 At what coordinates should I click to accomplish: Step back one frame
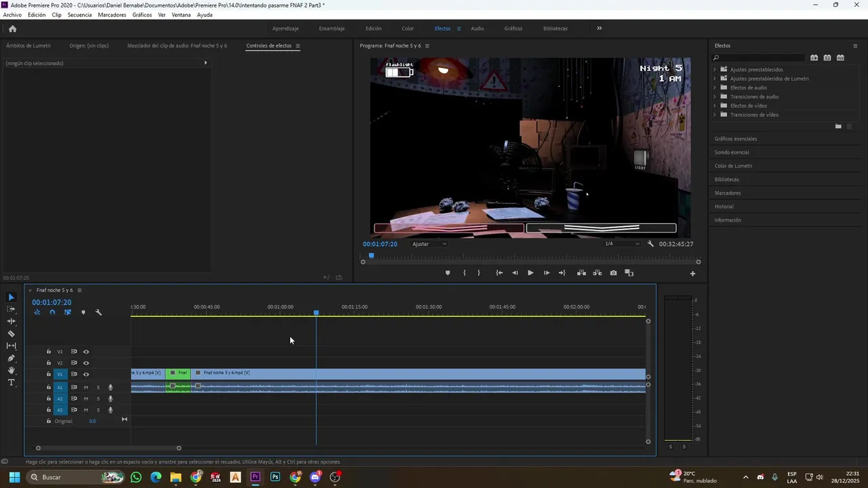point(515,273)
